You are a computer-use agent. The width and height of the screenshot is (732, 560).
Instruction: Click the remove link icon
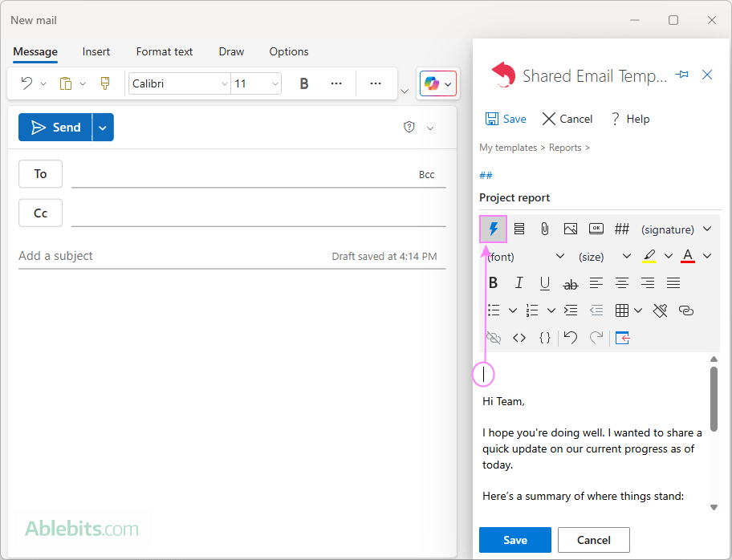click(x=494, y=338)
